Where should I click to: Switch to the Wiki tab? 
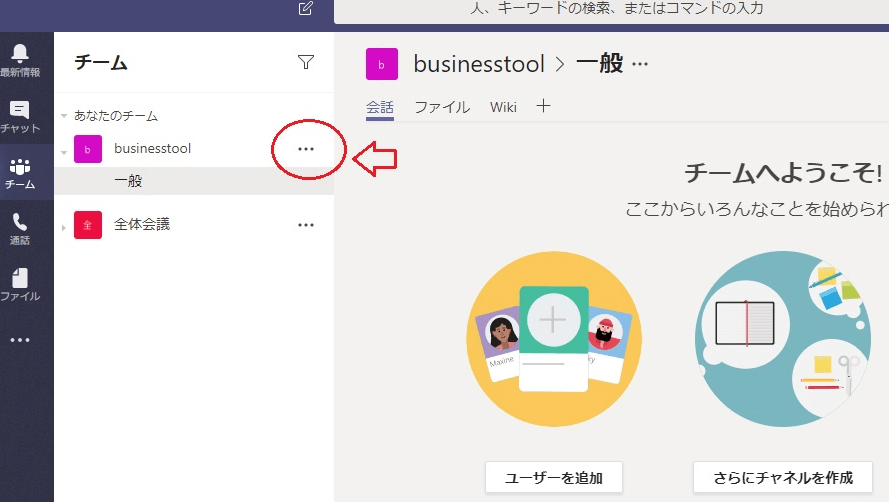503,107
